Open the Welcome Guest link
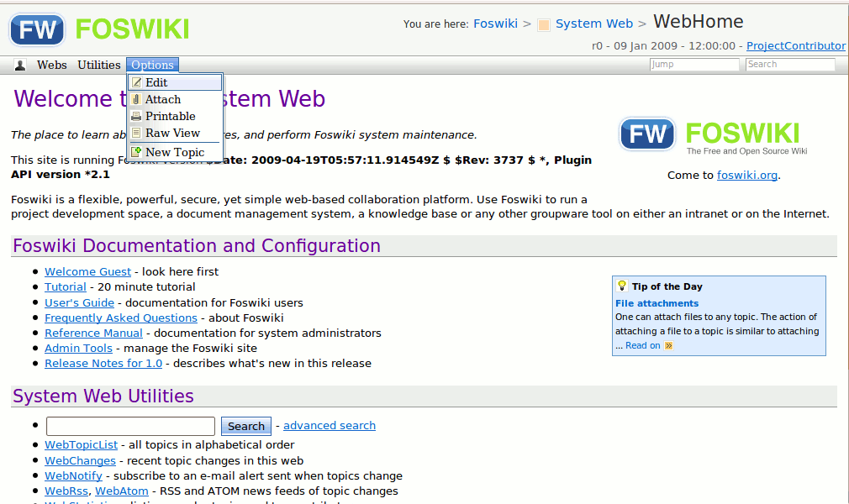The image size is (849, 504). click(x=87, y=272)
